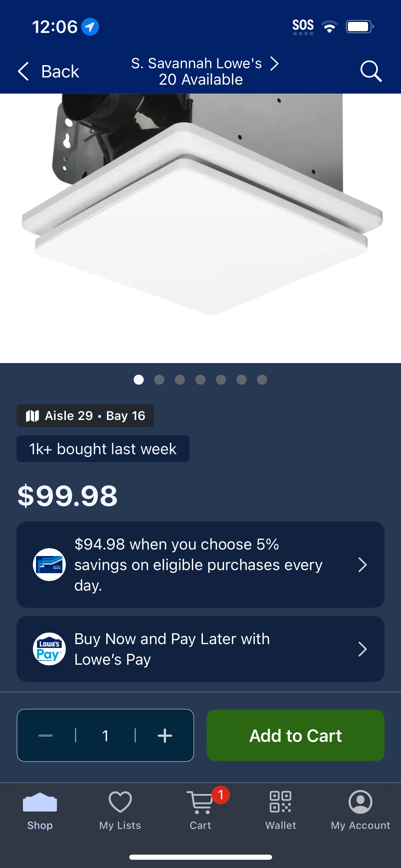Decrease quantity with the minus button
Viewport: 401px width, 868px height.
tap(46, 736)
